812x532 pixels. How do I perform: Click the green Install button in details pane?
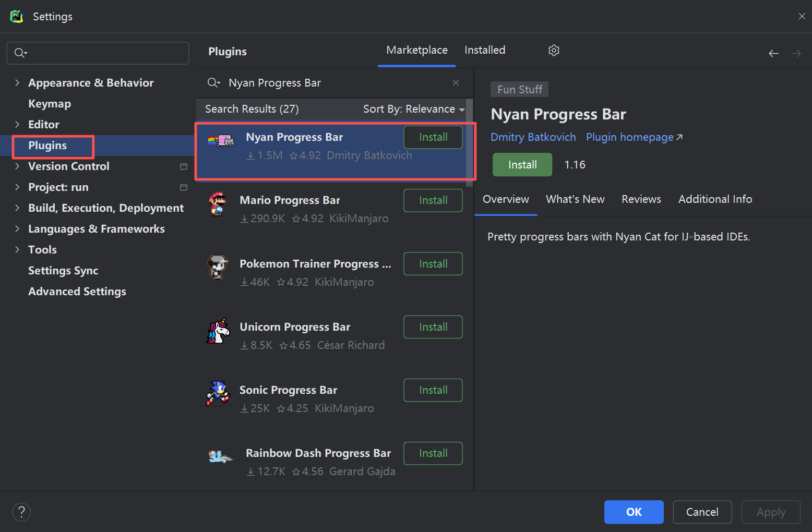pos(522,165)
